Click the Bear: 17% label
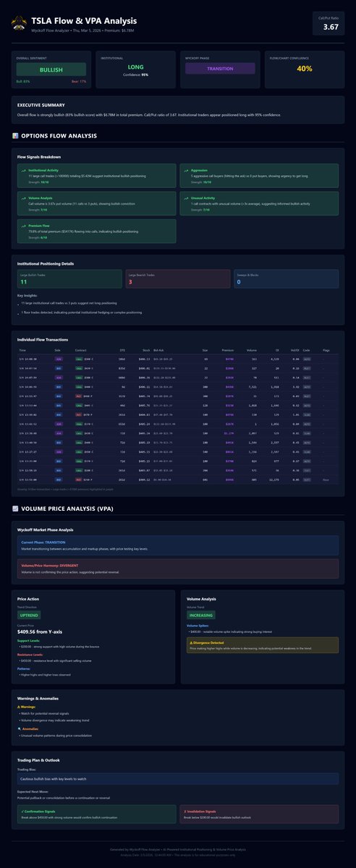The width and height of the screenshot is (356, 868). pyautogui.click(x=79, y=82)
